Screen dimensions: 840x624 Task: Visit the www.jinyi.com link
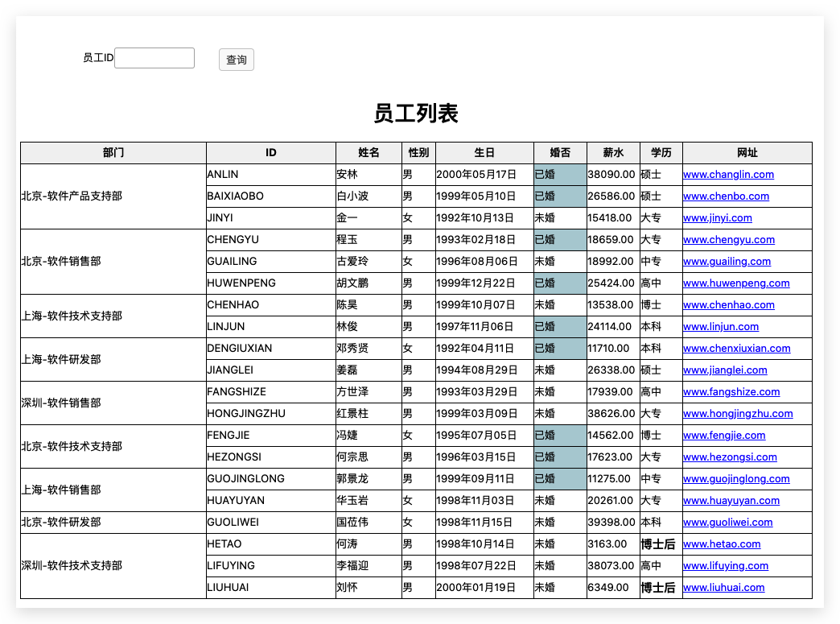tap(718, 217)
